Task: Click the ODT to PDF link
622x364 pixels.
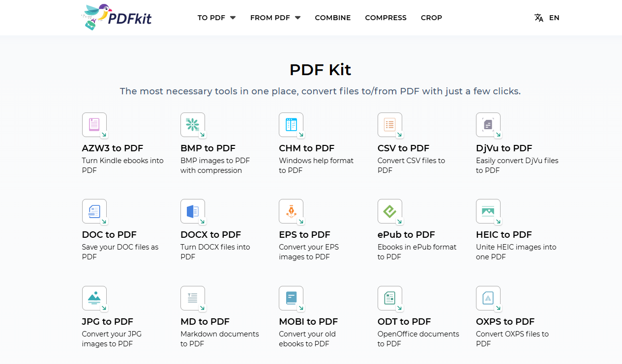Action: click(404, 321)
